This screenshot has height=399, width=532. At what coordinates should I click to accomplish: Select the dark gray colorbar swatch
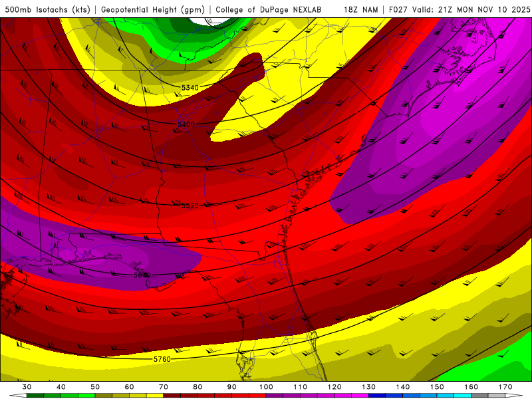click(479, 395)
